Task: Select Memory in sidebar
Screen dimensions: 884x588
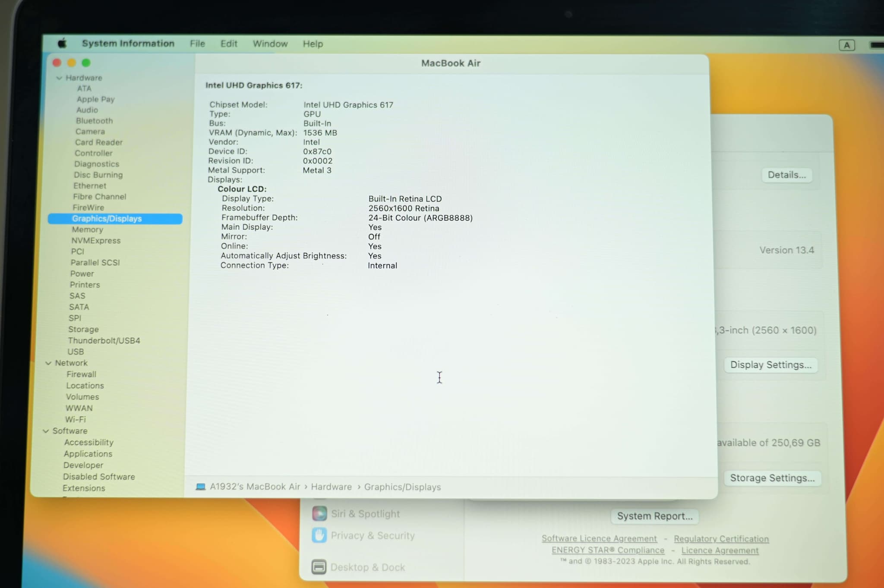Action: [87, 230]
